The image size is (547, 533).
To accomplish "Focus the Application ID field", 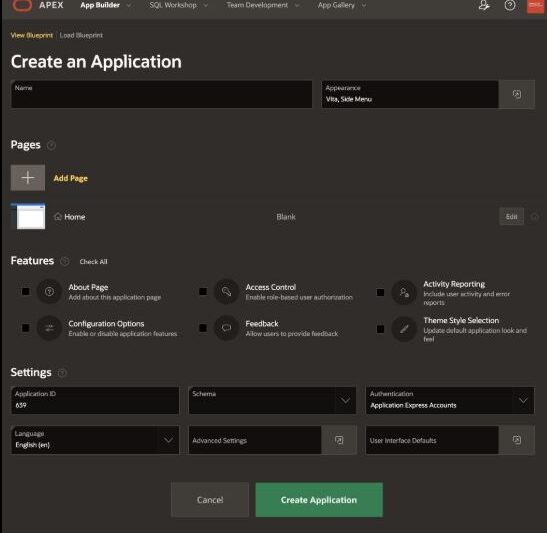I will [x=95, y=400].
